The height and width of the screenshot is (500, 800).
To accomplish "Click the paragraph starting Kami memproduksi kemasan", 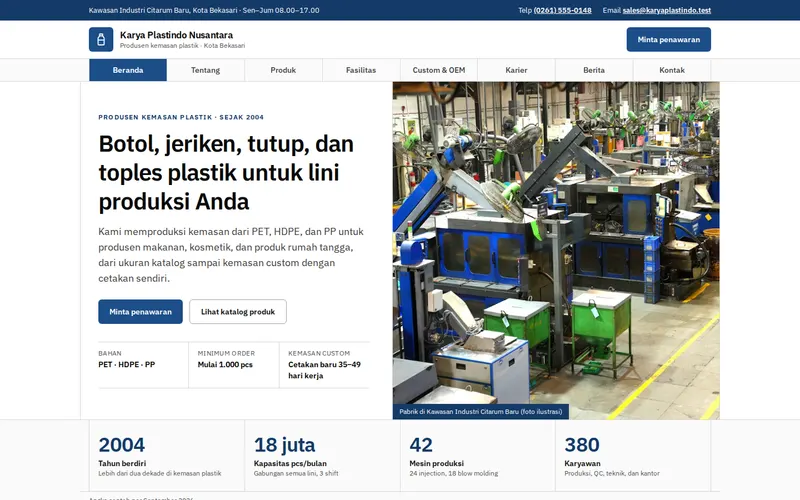I will click(x=231, y=255).
